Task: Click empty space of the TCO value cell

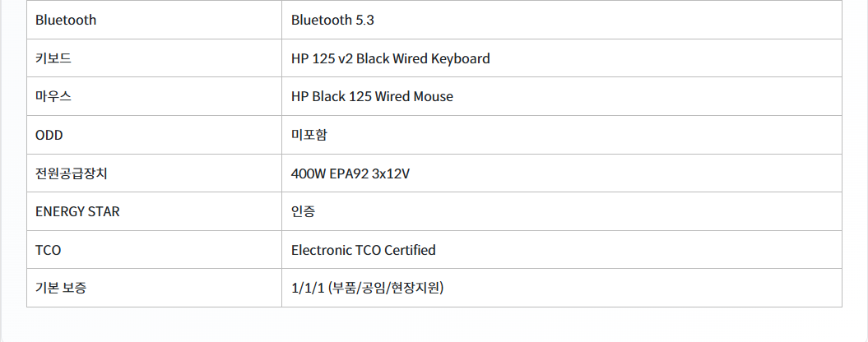Action: point(637,250)
